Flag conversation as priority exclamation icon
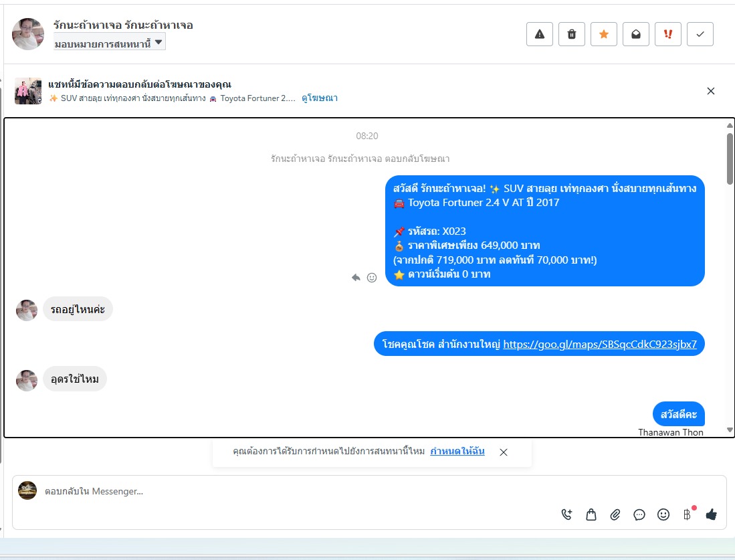 click(668, 34)
